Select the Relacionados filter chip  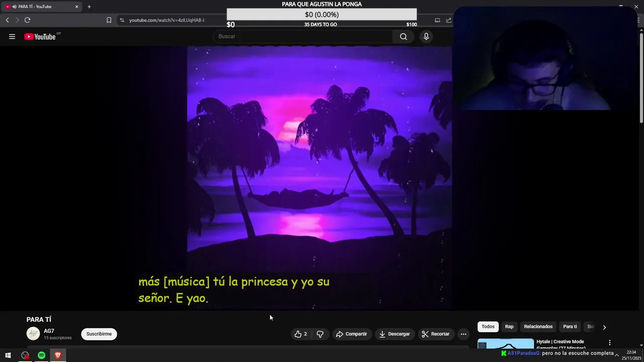click(x=538, y=327)
